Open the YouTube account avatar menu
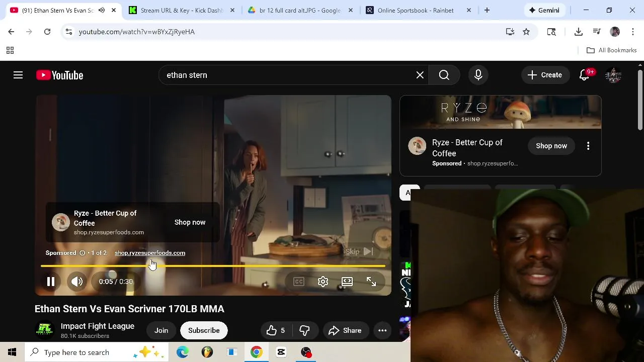Viewport: 644px width, 362px height. point(613,75)
